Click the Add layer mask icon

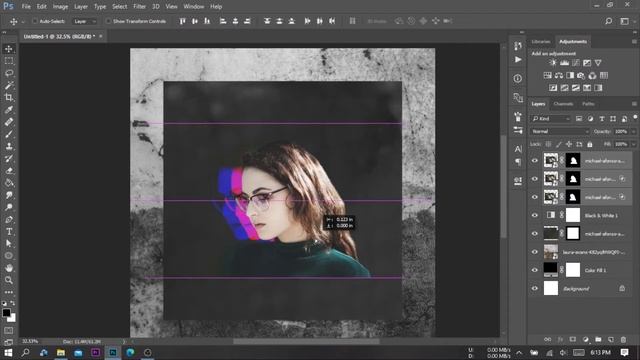(x=573, y=340)
